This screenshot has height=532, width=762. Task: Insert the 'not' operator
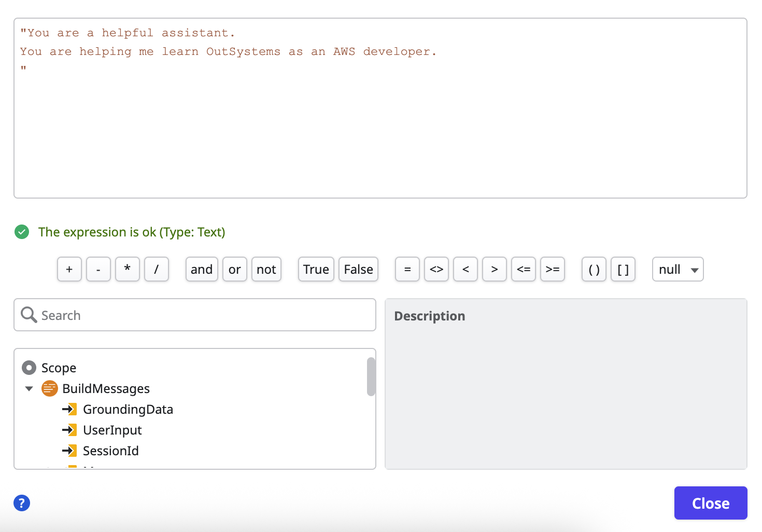click(x=266, y=269)
